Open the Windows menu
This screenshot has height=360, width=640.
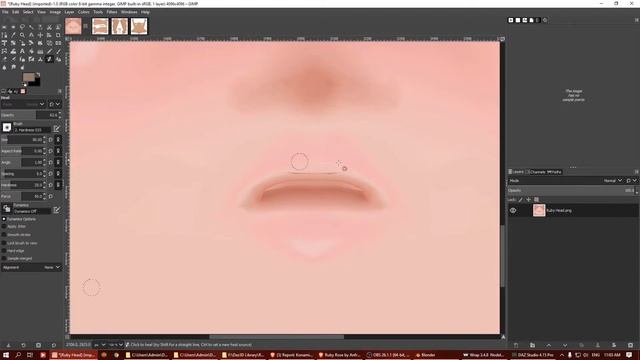pyautogui.click(x=129, y=12)
